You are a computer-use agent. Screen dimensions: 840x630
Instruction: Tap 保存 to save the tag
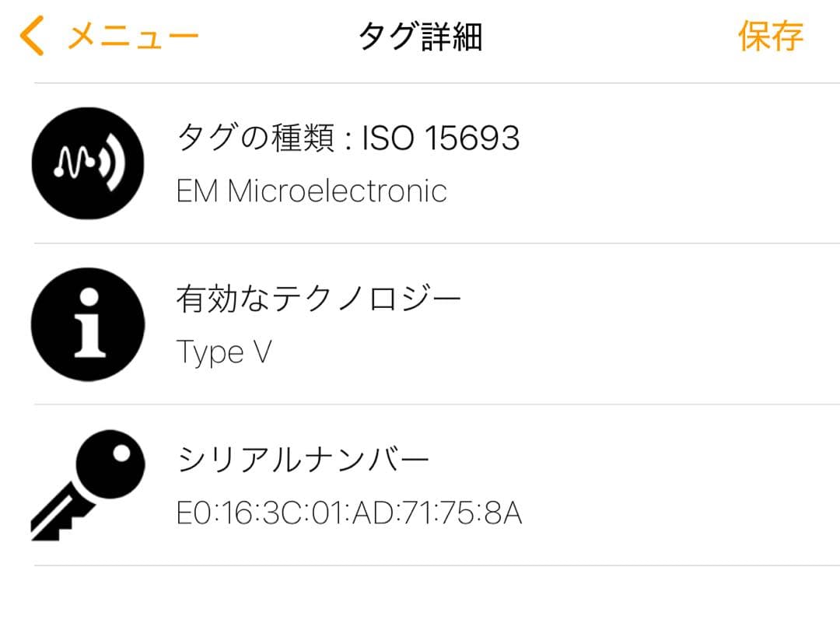[x=770, y=37]
